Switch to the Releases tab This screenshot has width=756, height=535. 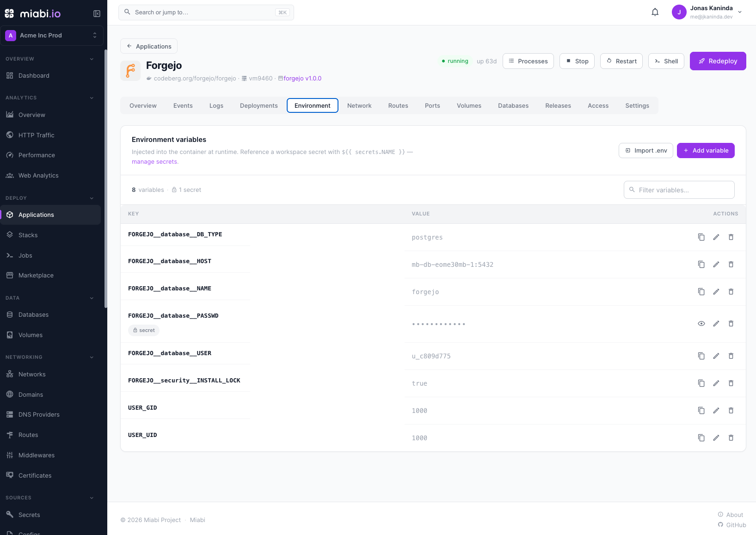pos(558,105)
